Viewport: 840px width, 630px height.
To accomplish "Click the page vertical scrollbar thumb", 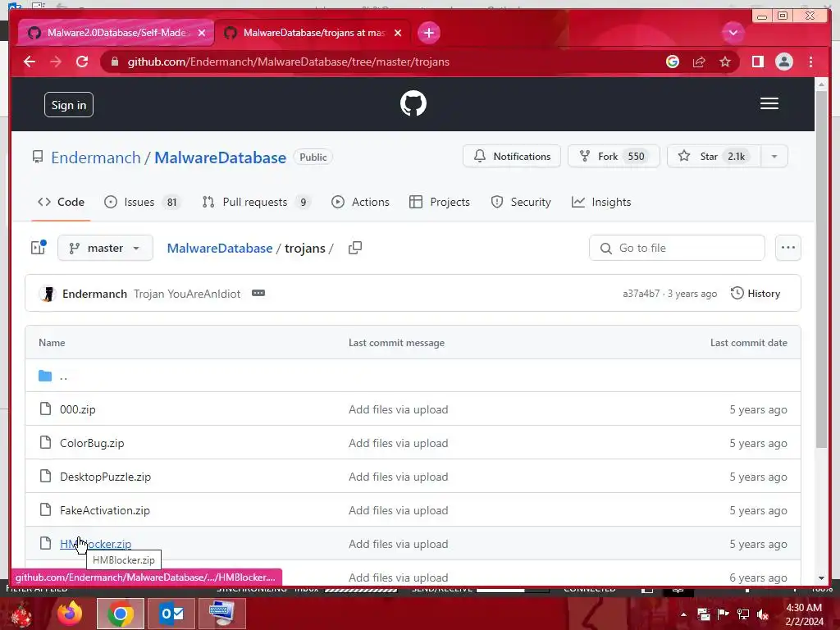I will 821,269.
